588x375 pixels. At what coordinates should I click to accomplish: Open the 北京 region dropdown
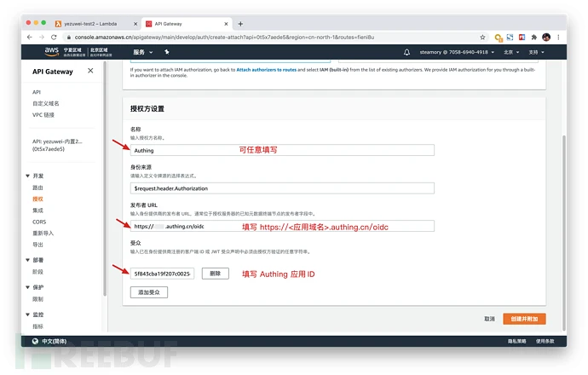point(511,52)
